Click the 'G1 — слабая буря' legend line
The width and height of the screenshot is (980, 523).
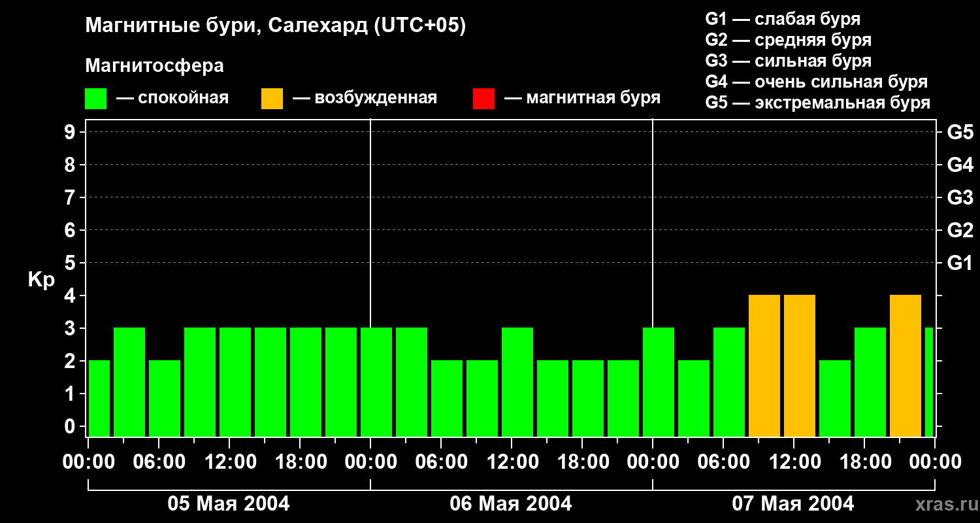tap(783, 19)
